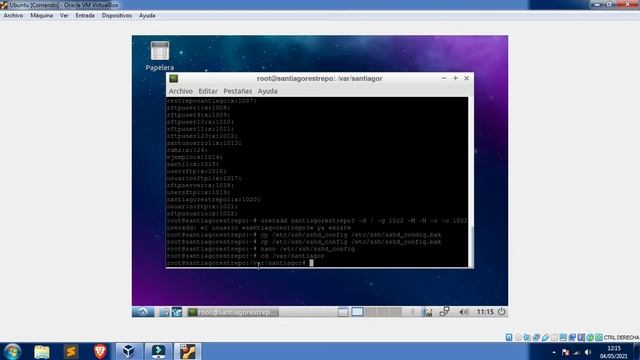Open Windows Explorer from the taskbar
Screen dimensions: 640x360
(42, 351)
